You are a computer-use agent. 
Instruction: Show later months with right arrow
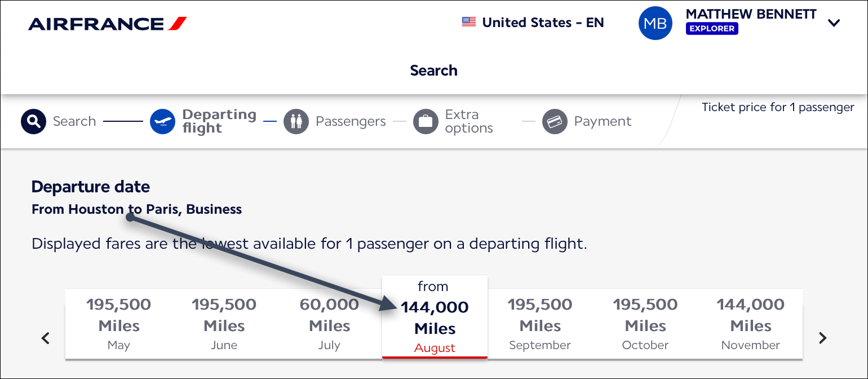(823, 338)
